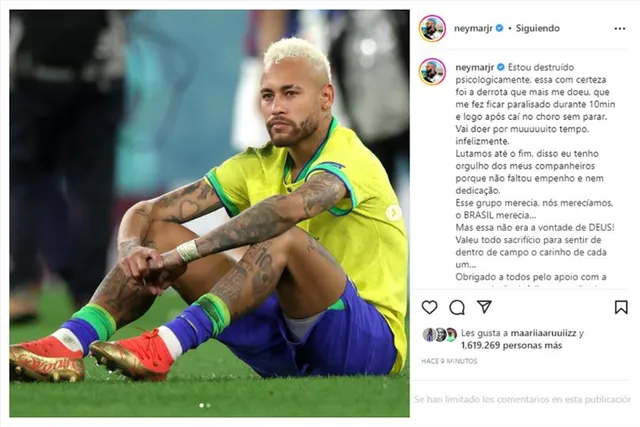
Task: Open neymarjr profile picture in header
Action: coord(432,28)
